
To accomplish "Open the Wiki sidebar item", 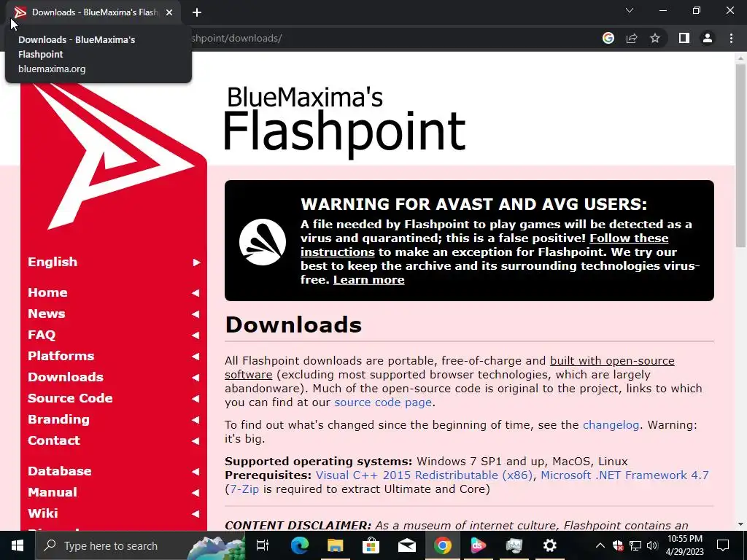I will [x=43, y=513].
